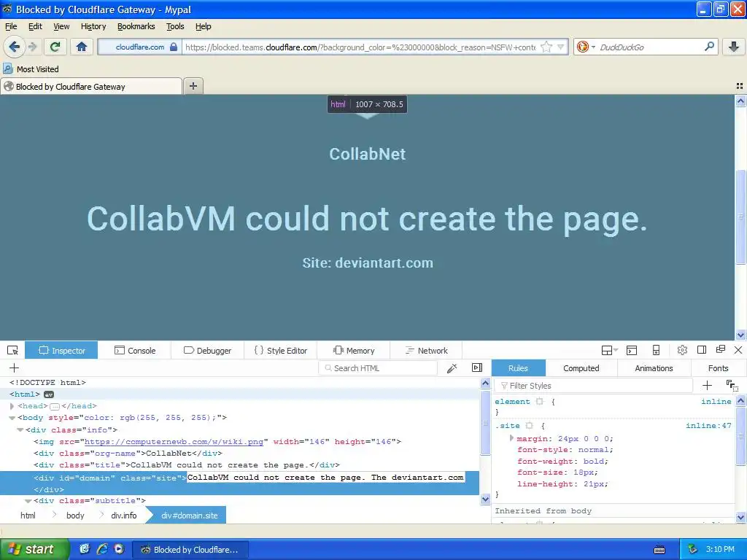Expand the margin shorthand property
This screenshot has height=560, width=747.
tap(511, 438)
